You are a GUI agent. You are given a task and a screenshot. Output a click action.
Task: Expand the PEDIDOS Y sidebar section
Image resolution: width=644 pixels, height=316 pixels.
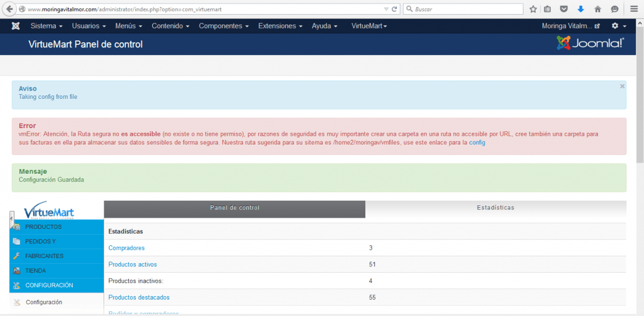click(x=57, y=241)
